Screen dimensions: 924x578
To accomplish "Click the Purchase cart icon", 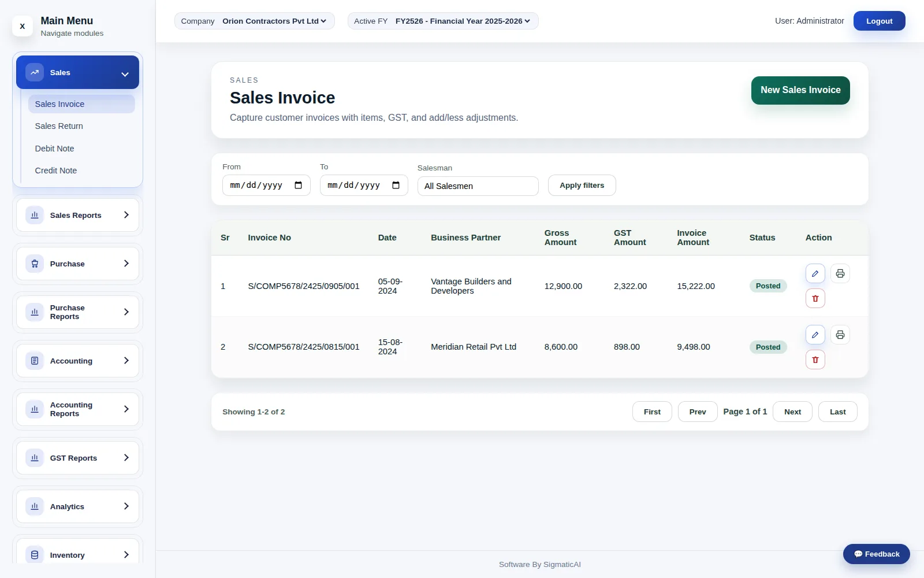I will [x=35, y=264].
